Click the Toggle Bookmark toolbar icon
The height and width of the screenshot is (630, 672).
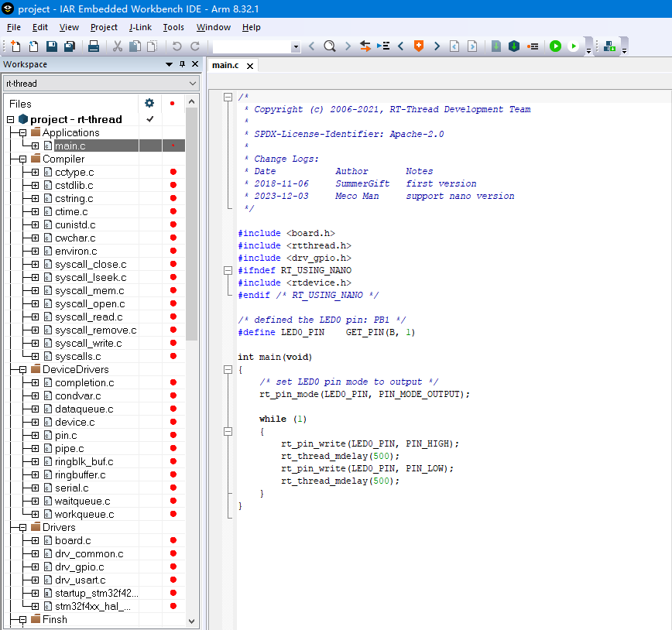(419, 46)
